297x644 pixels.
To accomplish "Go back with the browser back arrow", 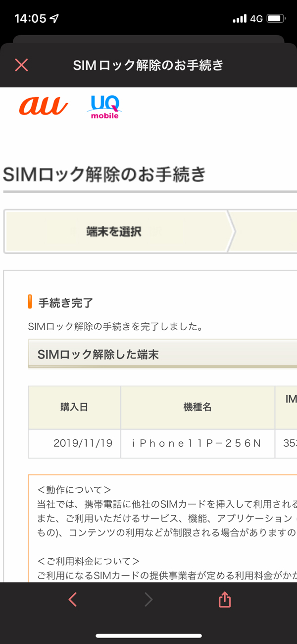I will (x=73, y=600).
